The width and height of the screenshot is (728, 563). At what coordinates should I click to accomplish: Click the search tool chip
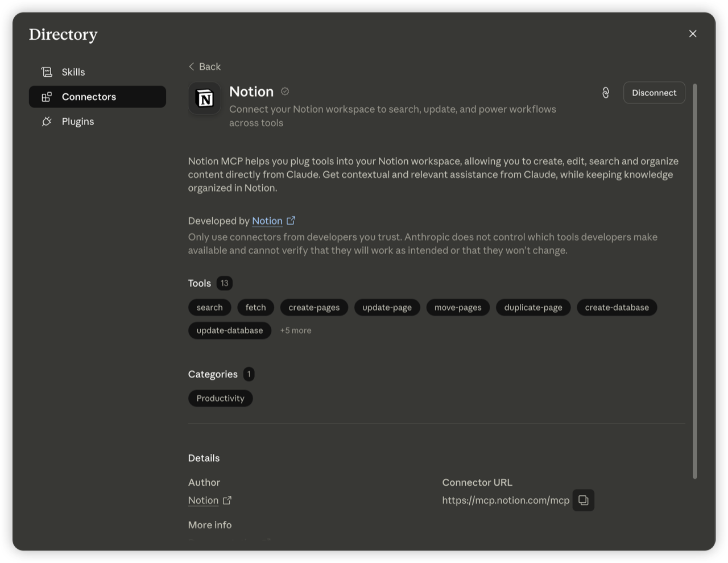click(x=210, y=308)
